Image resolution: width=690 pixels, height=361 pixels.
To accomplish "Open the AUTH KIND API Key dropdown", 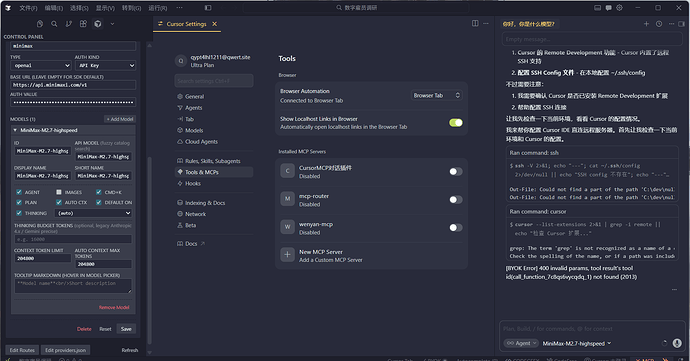I will [x=105, y=66].
